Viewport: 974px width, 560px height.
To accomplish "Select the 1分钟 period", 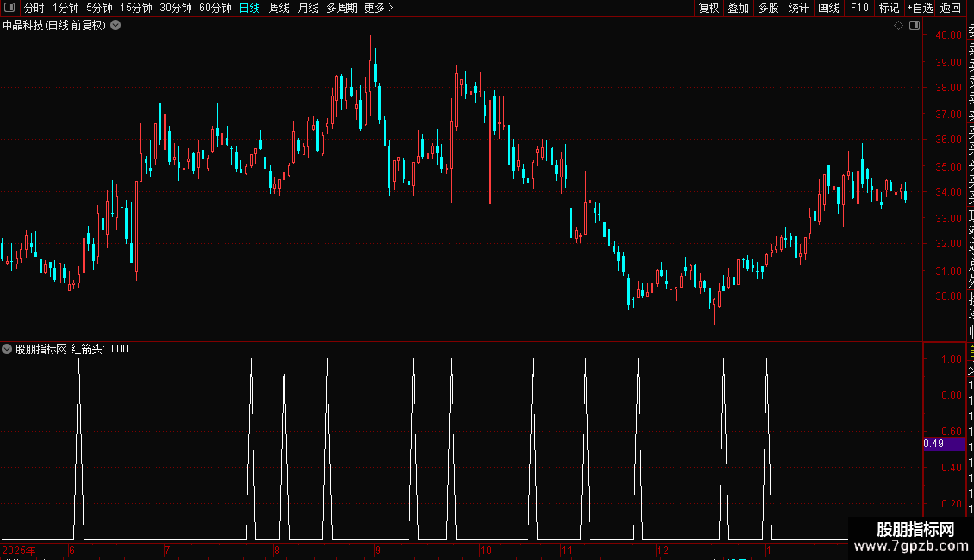I will click(x=66, y=8).
